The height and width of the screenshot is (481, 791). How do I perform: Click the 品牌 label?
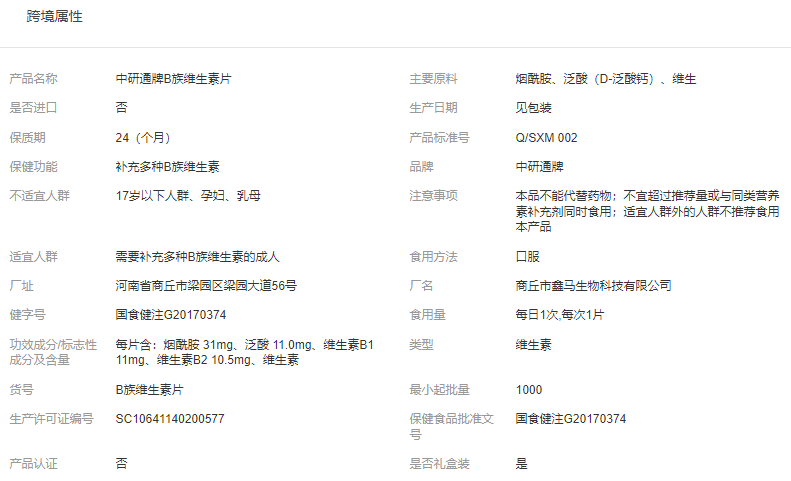[422, 167]
